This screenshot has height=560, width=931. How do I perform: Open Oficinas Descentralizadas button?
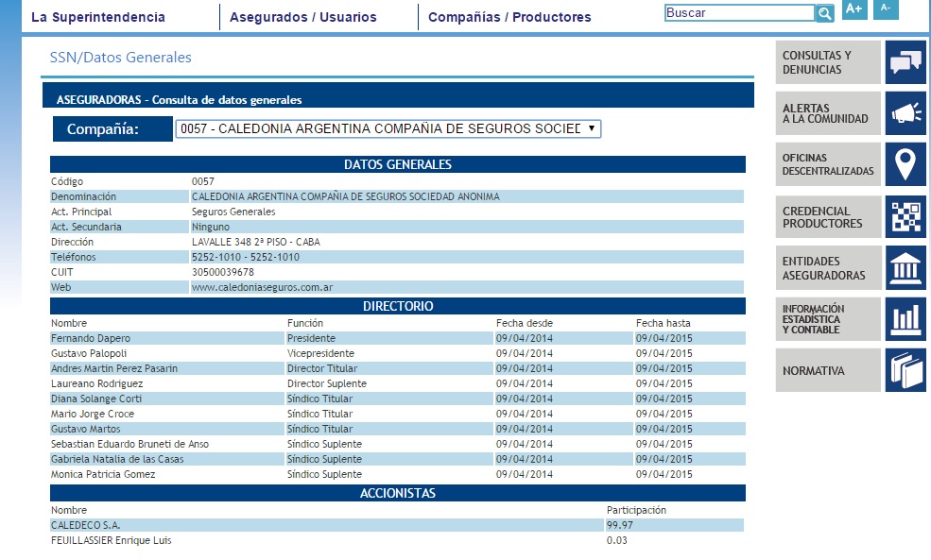tap(828, 164)
